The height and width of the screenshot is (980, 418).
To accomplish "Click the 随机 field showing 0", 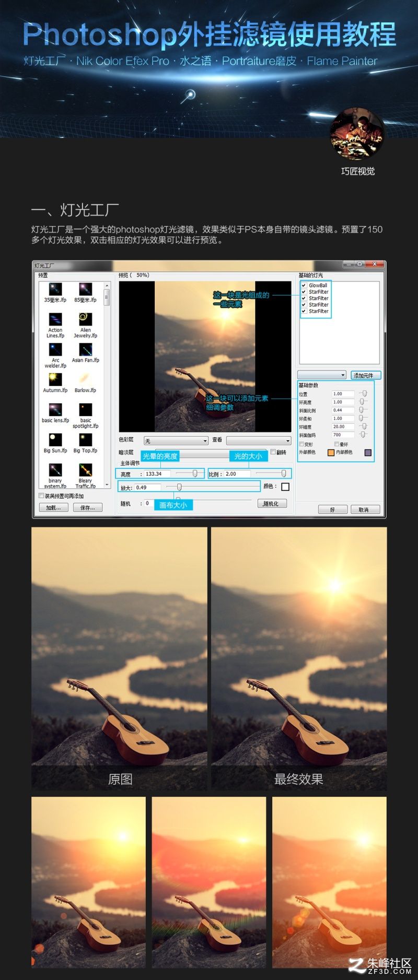I will tap(148, 503).
